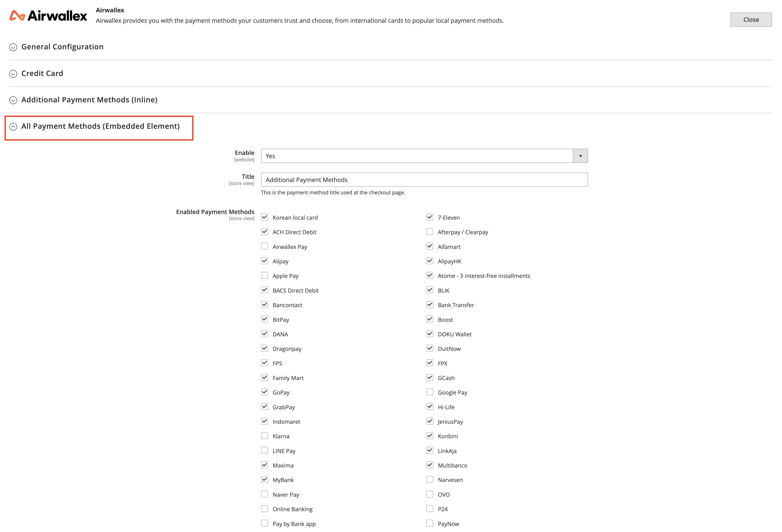
Task: Uncheck the LinkAja checkbox
Action: (430, 450)
